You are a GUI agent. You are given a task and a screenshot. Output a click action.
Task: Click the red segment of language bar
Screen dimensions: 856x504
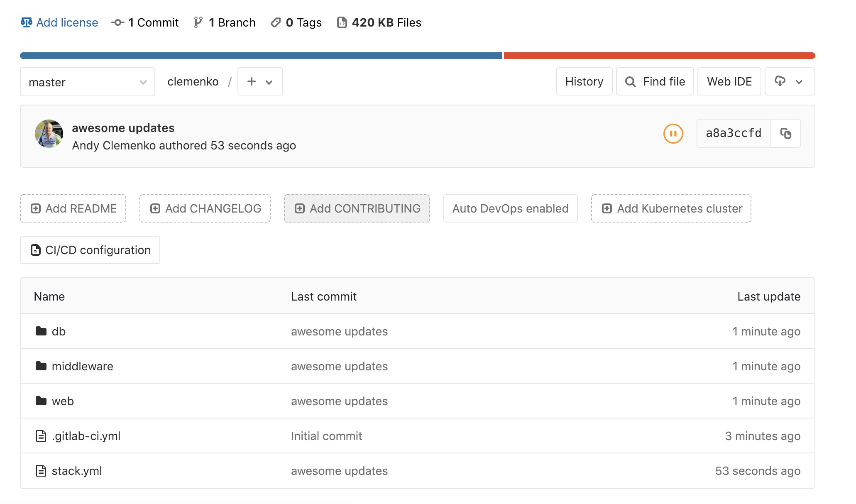click(659, 56)
